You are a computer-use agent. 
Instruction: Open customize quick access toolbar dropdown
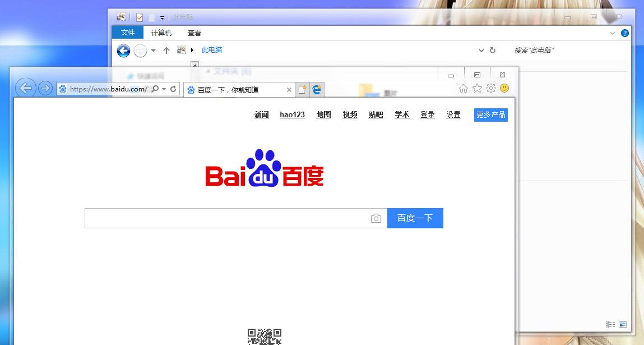[x=162, y=18]
